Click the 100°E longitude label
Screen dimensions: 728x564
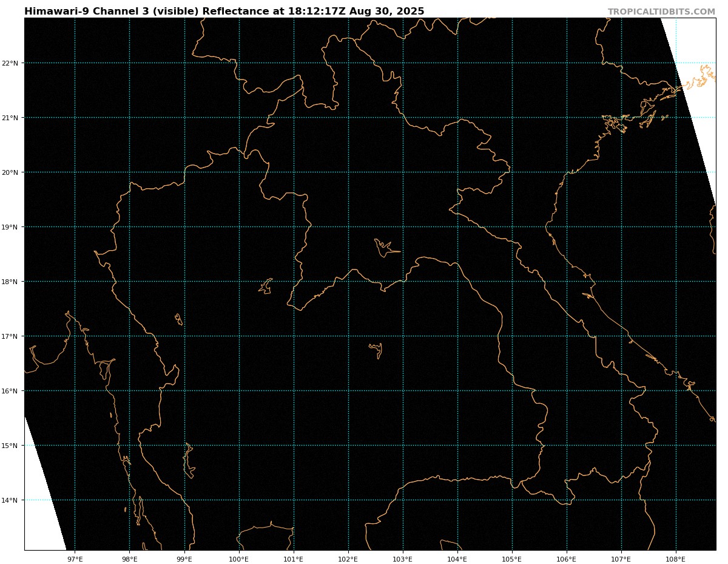(239, 559)
